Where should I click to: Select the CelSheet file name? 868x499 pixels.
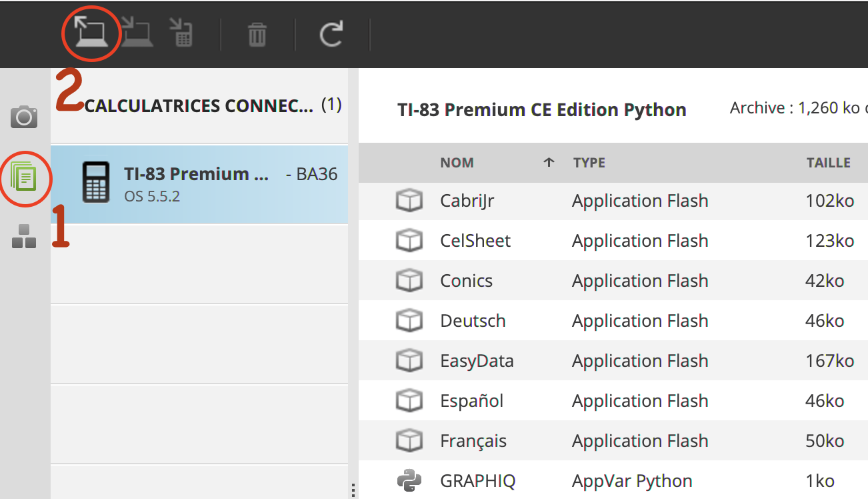pos(475,241)
